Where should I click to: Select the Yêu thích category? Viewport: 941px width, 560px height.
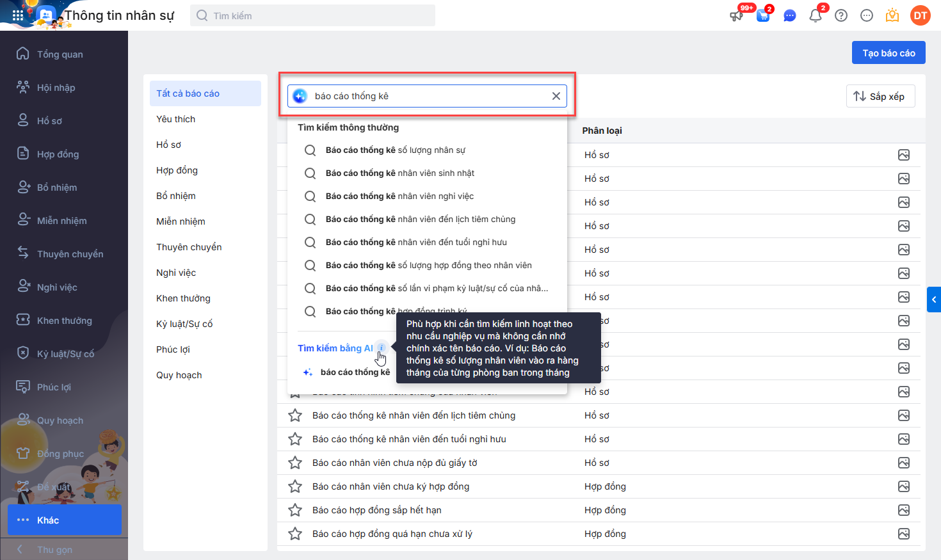pyautogui.click(x=205, y=119)
